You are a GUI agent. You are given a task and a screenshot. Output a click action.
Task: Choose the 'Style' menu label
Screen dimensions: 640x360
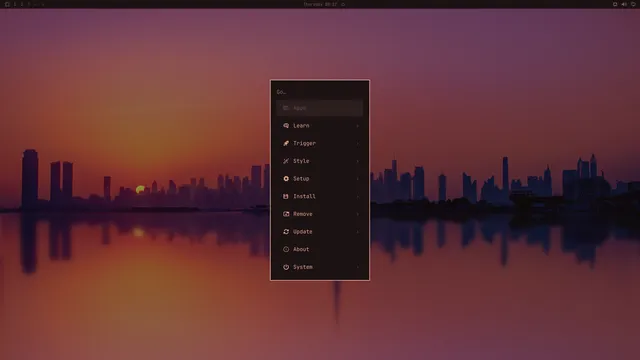[301, 161]
